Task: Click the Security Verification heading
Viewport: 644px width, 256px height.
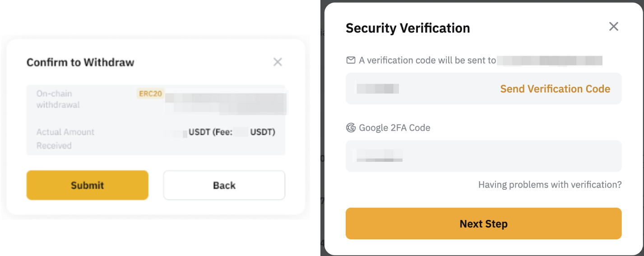Action: (x=408, y=28)
